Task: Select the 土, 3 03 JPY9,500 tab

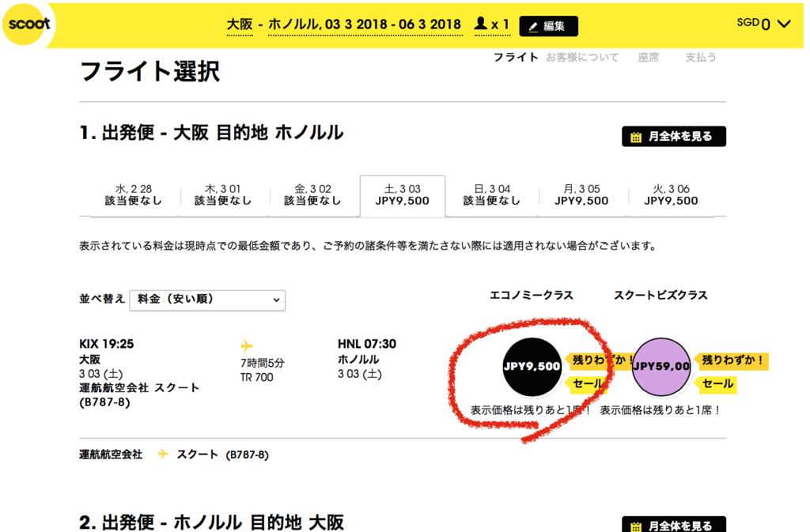Action: pos(403,195)
